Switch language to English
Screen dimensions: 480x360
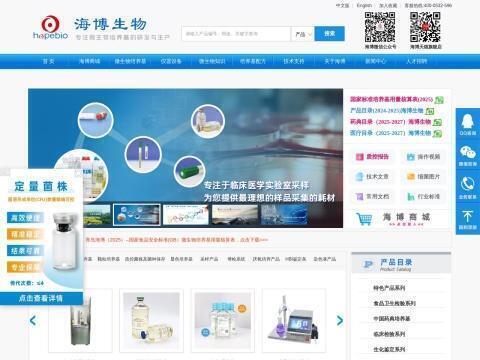tap(364, 5)
